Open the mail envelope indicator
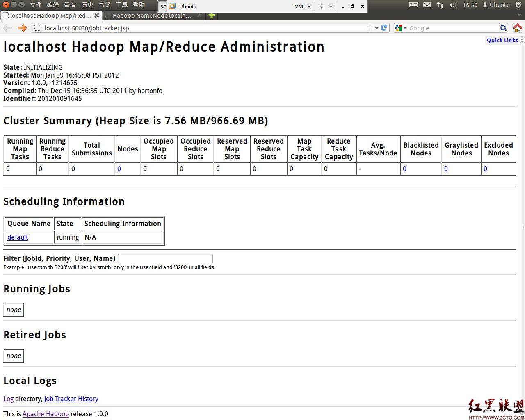 coord(427,5)
